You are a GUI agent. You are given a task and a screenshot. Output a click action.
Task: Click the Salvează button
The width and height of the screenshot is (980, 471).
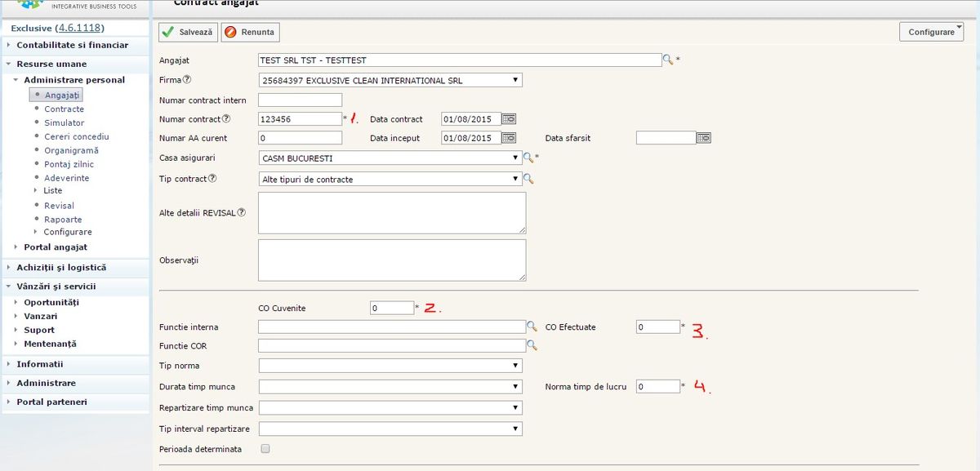188,33
